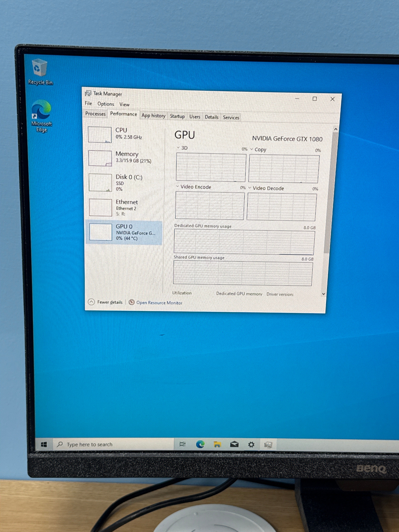This screenshot has width=399, height=532.
Task: Click the Copy engine usage graph
Action: point(284,169)
